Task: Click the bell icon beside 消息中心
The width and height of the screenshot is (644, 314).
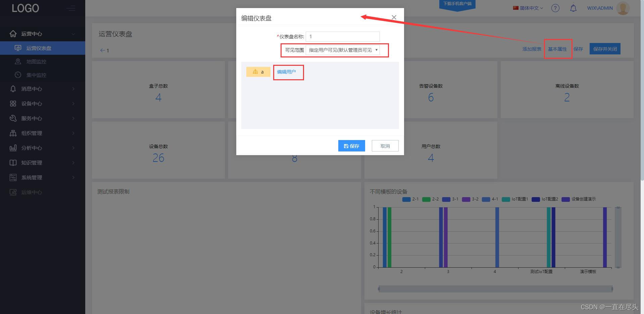Action: 13,89
